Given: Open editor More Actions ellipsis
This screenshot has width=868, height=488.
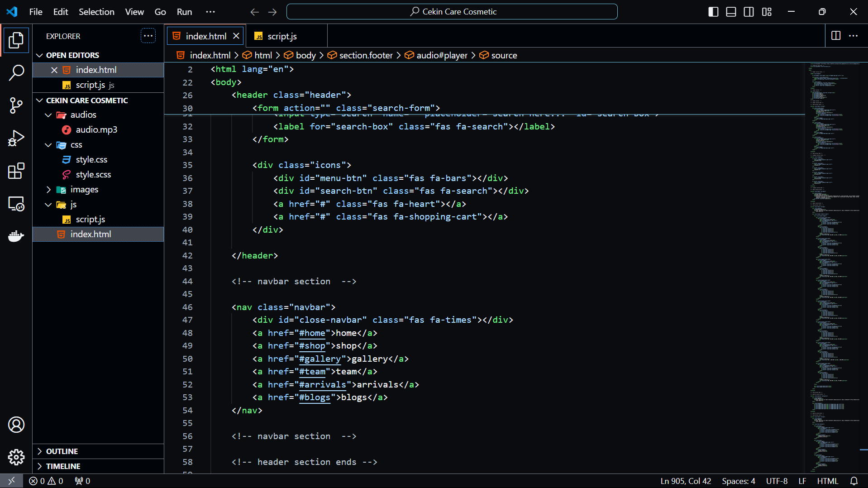Looking at the screenshot, I should [853, 36].
